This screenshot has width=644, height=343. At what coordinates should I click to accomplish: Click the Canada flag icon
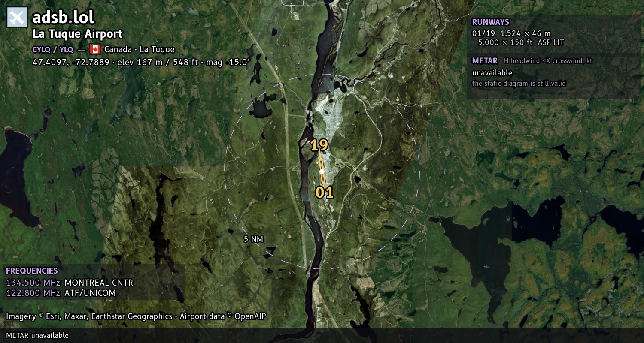pyautogui.click(x=95, y=49)
